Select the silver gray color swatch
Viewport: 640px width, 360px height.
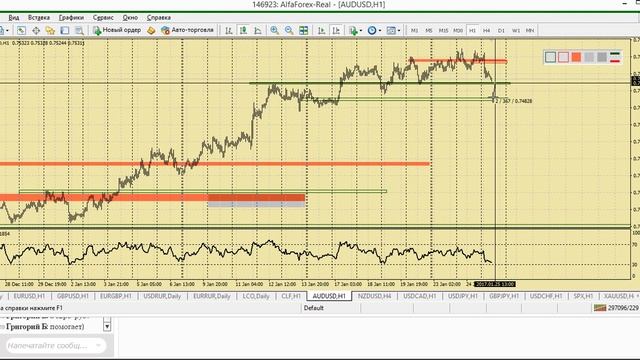coord(589,57)
